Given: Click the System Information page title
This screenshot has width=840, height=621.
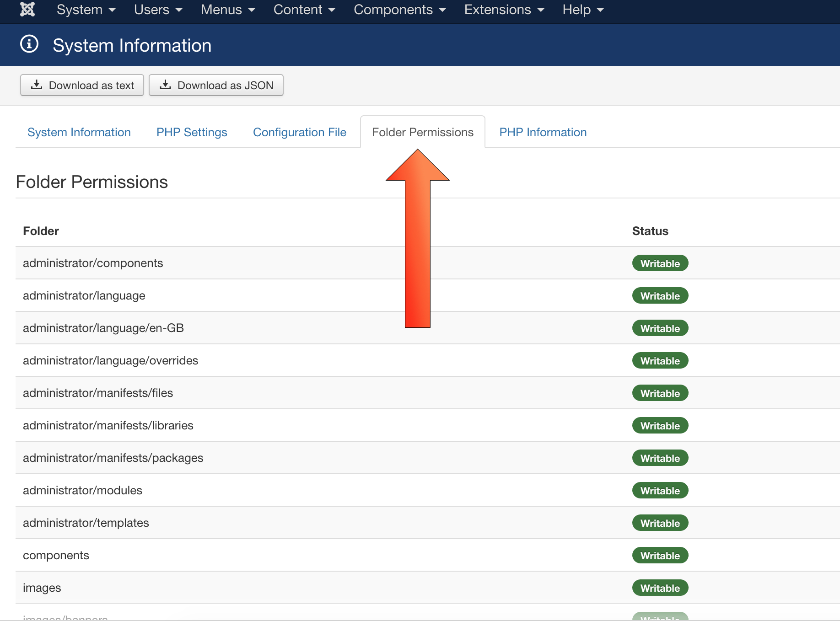Looking at the screenshot, I should [132, 45].
